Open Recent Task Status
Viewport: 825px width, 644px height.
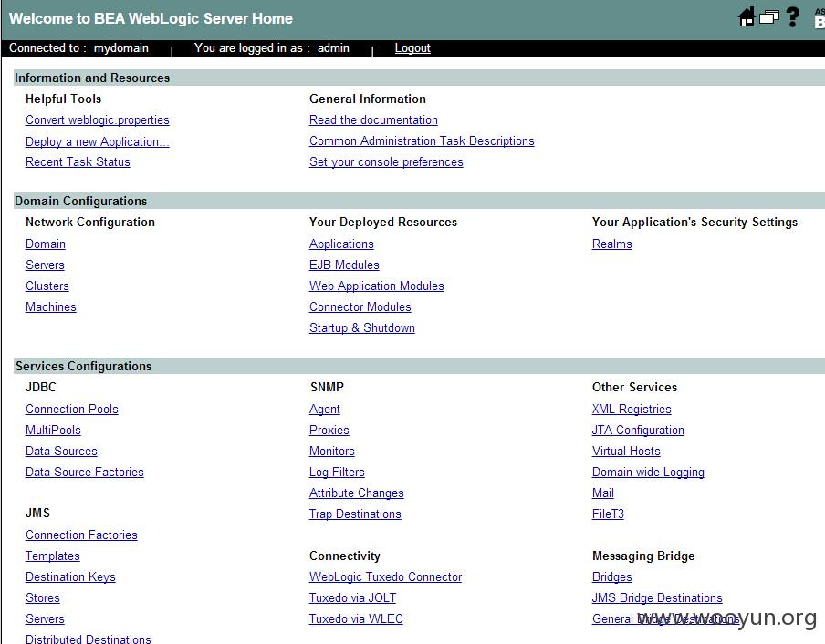coord(78,162)
